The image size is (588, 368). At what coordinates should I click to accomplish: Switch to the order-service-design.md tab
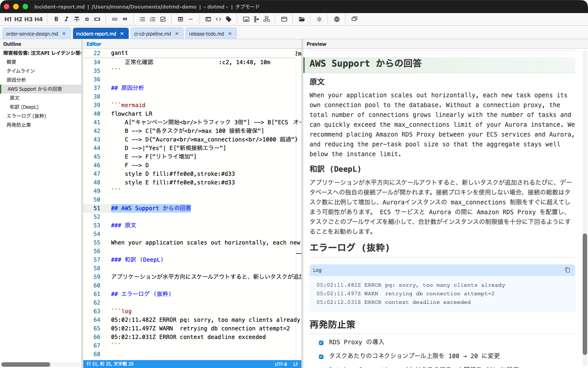pyautogui.click(x=32, y=34)
